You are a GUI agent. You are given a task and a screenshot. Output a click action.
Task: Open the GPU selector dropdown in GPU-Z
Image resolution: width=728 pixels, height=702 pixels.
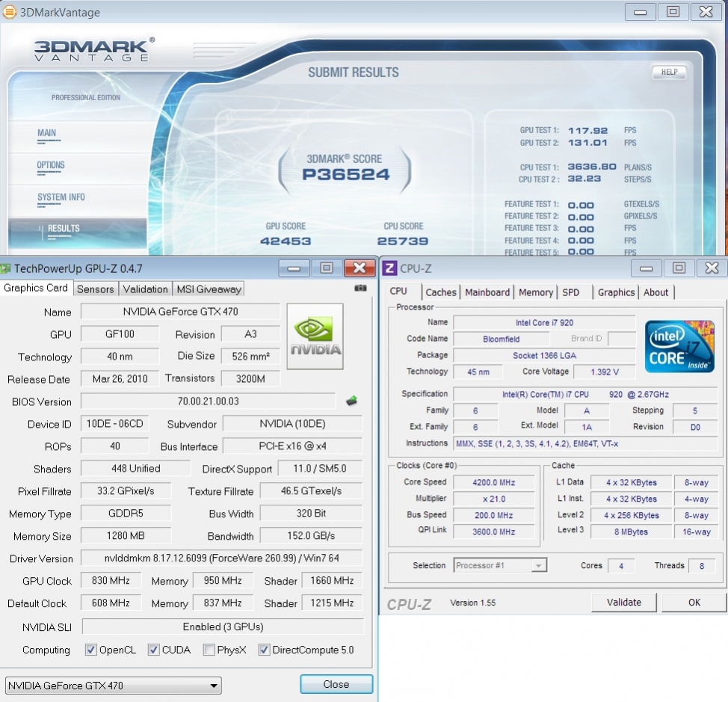pyautogui.click(x=114, y=686)
